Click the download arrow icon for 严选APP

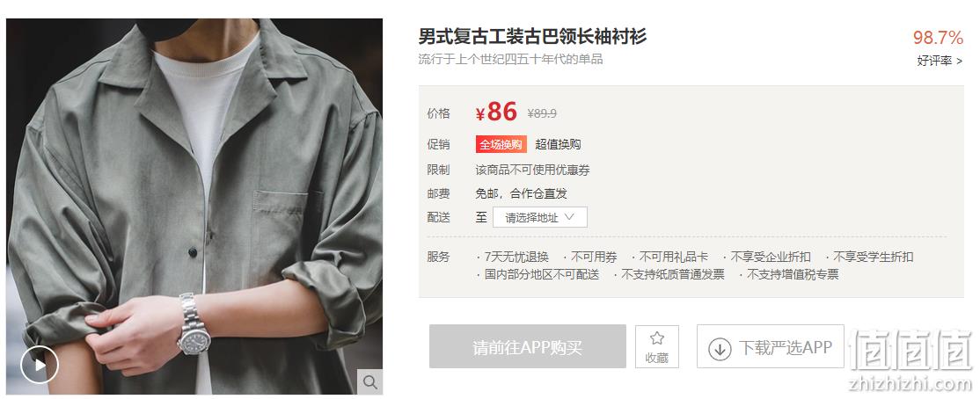coord(720,348)
